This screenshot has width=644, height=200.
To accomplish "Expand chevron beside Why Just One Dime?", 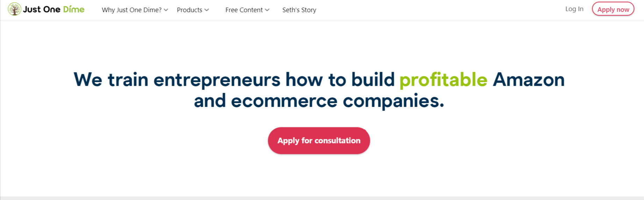I will (166, 10).
